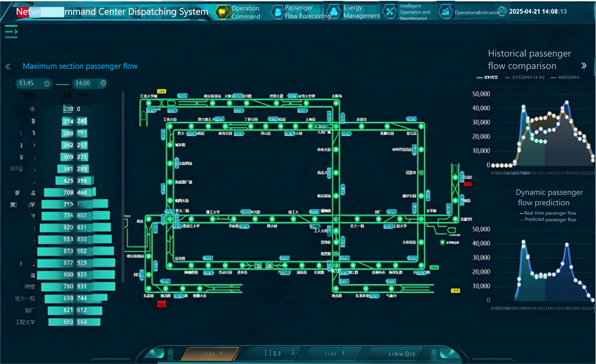Switch to the network tab
Viewport: 596px width, 364px height.
tap(402, 354)
